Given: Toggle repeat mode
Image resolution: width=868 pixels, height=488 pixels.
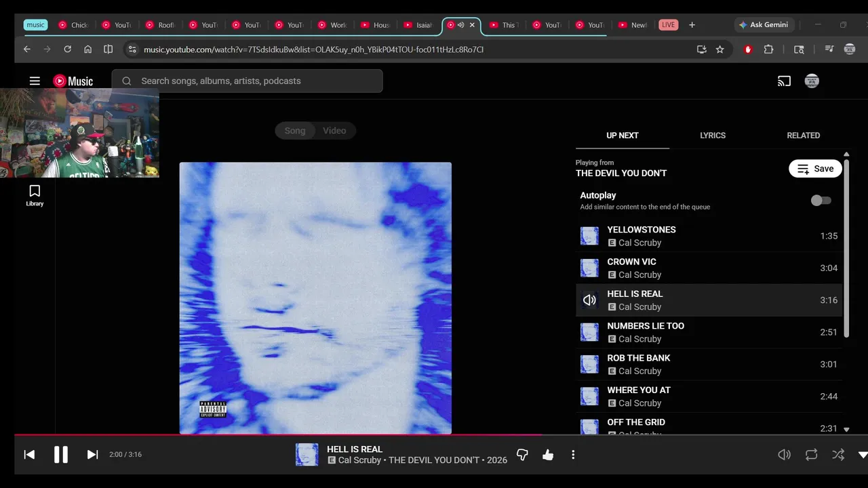Looking at the screenshot, I should coord(811,455).
